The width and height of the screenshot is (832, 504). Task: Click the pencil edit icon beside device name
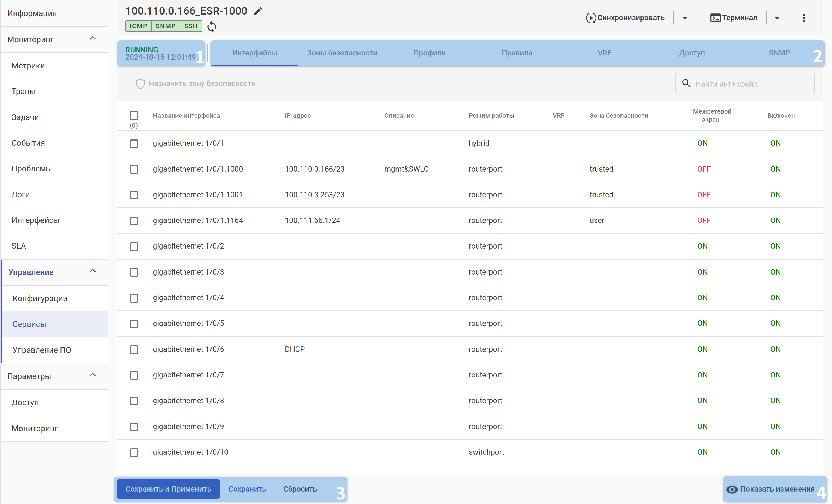[258, 11]
